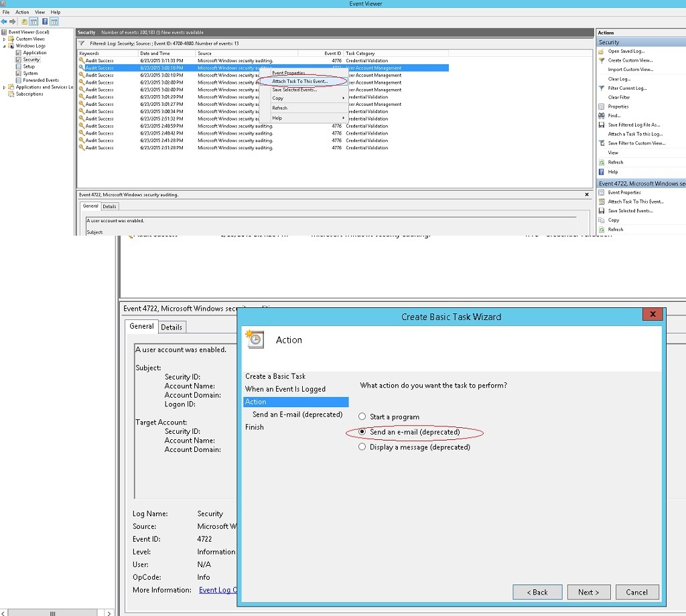
Task: Click the Create Custom View funnel icon
Action: [x=602, y=60]
